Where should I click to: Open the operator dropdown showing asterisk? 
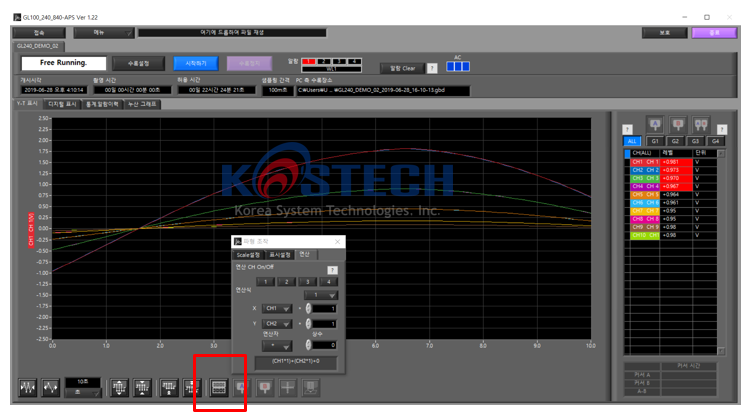[277, 346]
